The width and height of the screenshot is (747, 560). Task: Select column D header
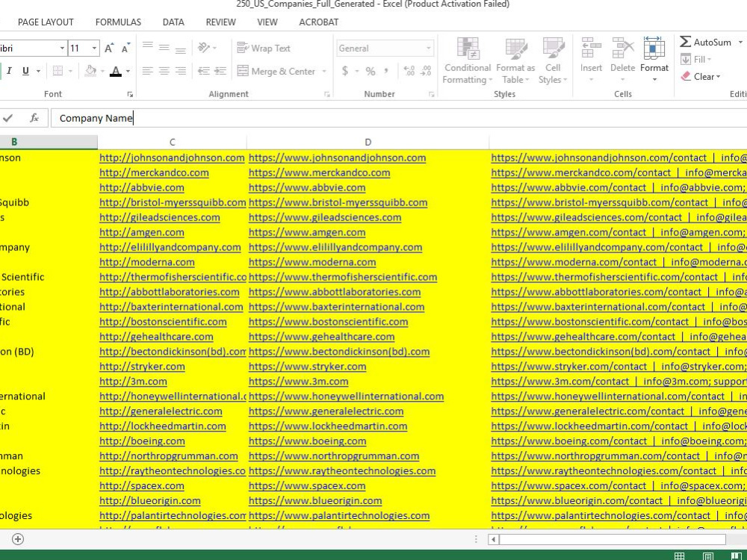point(368,142)
